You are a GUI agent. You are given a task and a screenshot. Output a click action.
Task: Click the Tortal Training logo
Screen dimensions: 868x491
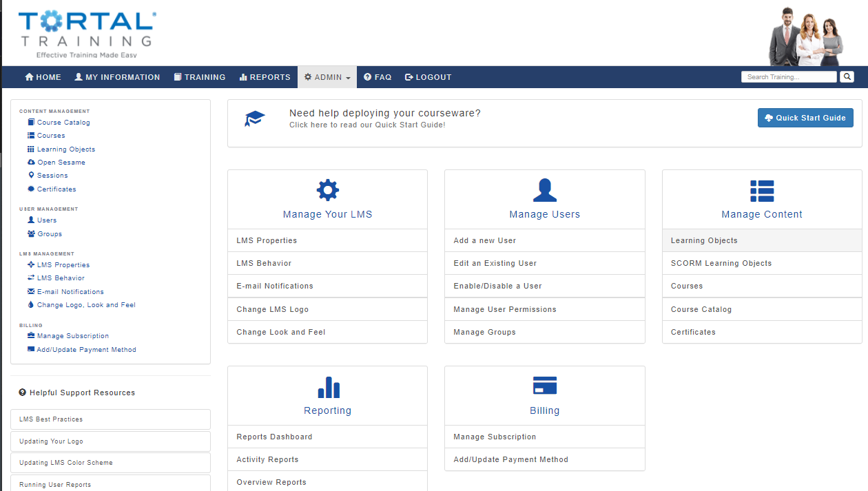point(87,34)
